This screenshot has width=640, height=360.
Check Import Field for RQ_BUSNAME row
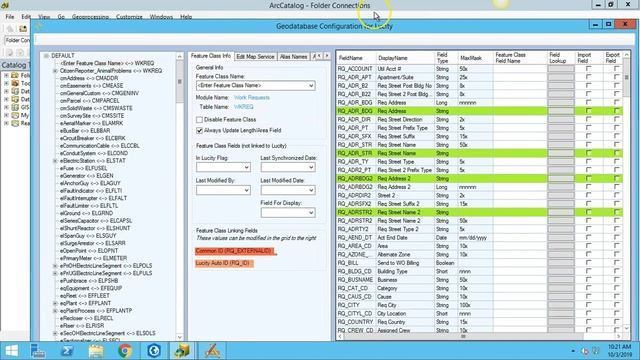pos(588,280)
